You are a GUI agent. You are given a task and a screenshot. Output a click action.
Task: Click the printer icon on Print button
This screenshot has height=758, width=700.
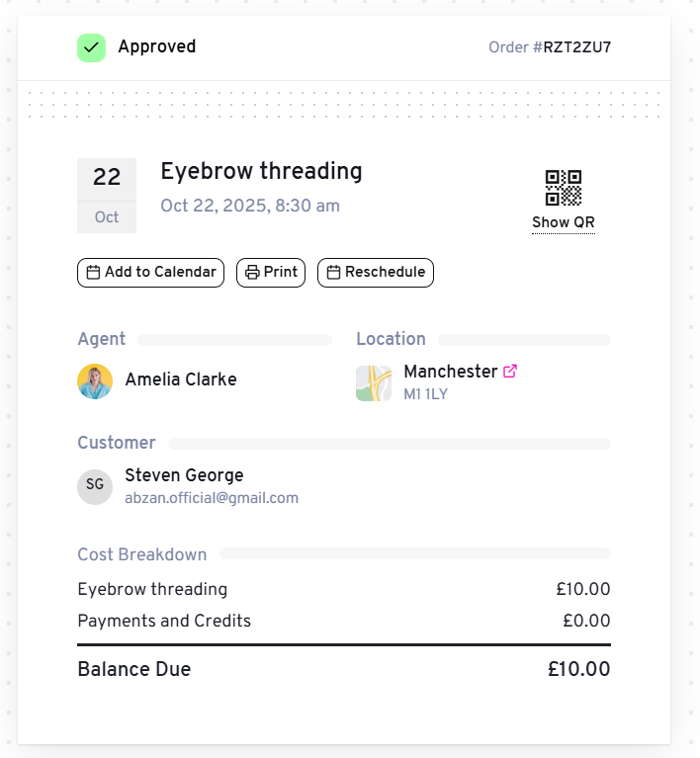pyautogui.click(x=252, y=273)
